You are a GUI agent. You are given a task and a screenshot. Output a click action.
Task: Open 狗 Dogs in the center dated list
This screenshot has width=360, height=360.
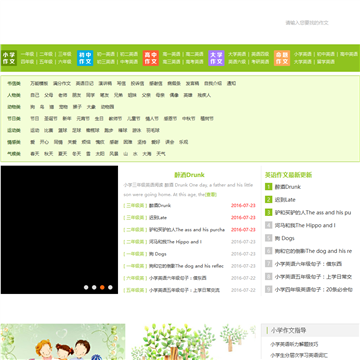[158, 254]
